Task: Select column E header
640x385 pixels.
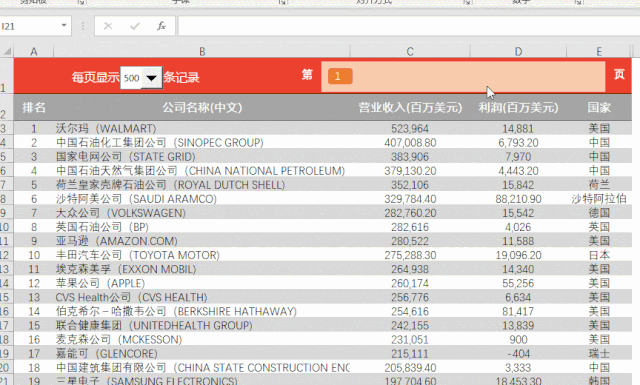Action: 599,51
